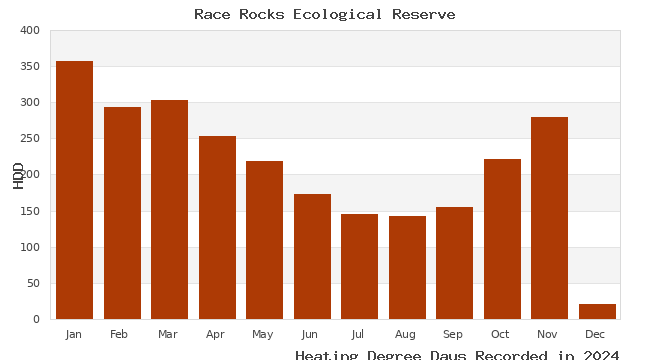
Task: Click the '0' y-axis tick label
Action: click(36, 319)
